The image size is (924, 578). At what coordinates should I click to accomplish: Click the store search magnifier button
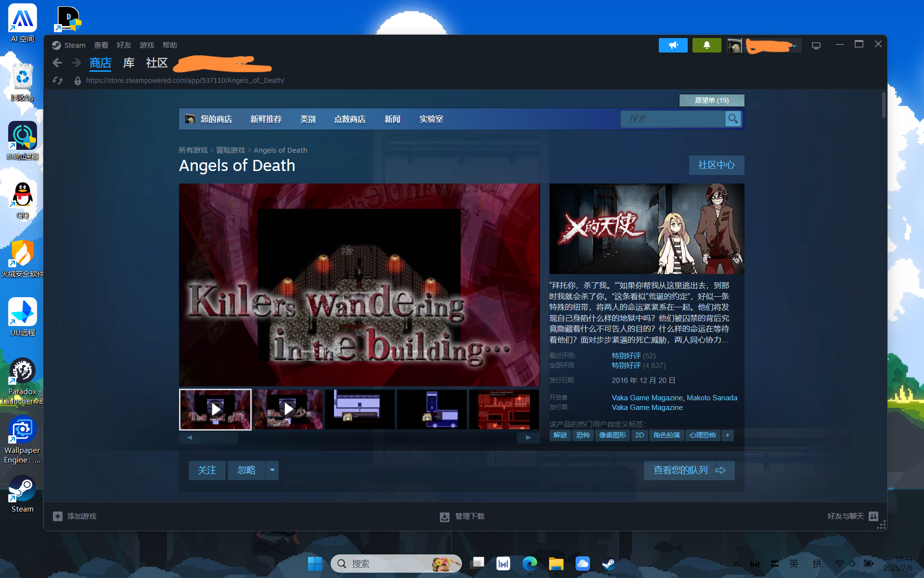(733, 118)
